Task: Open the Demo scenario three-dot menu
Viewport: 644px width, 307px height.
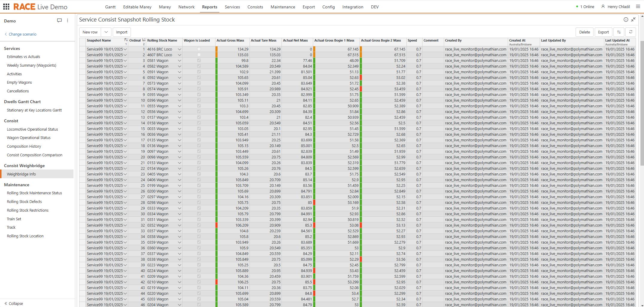Action: coord(68,21)
